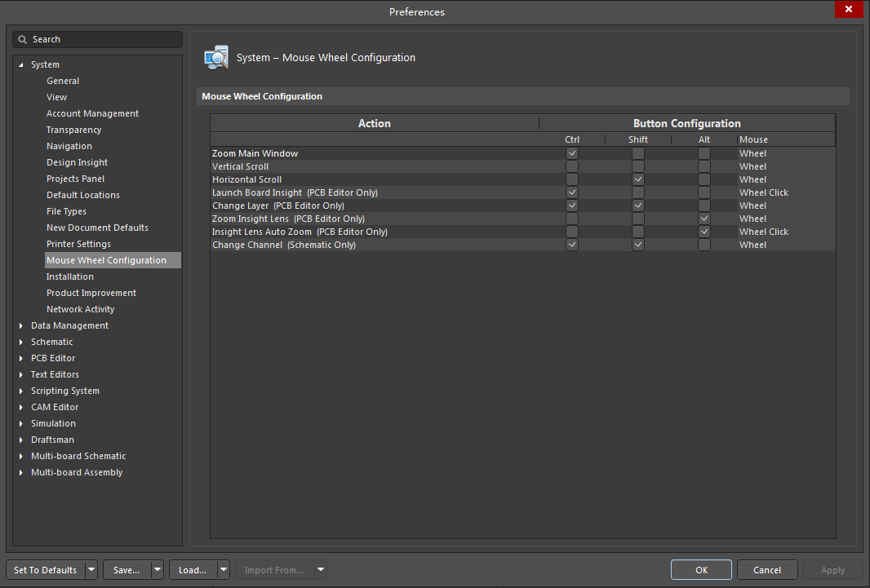Disable the Shift checkbox for Horizontal Scroll
870x588 pixels.
(637, 179)
